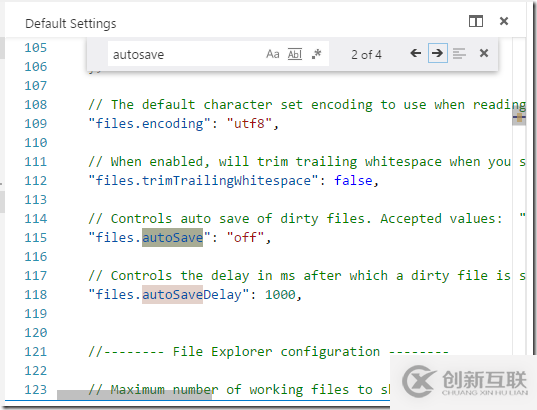Click line number 112

pos(36,181)
